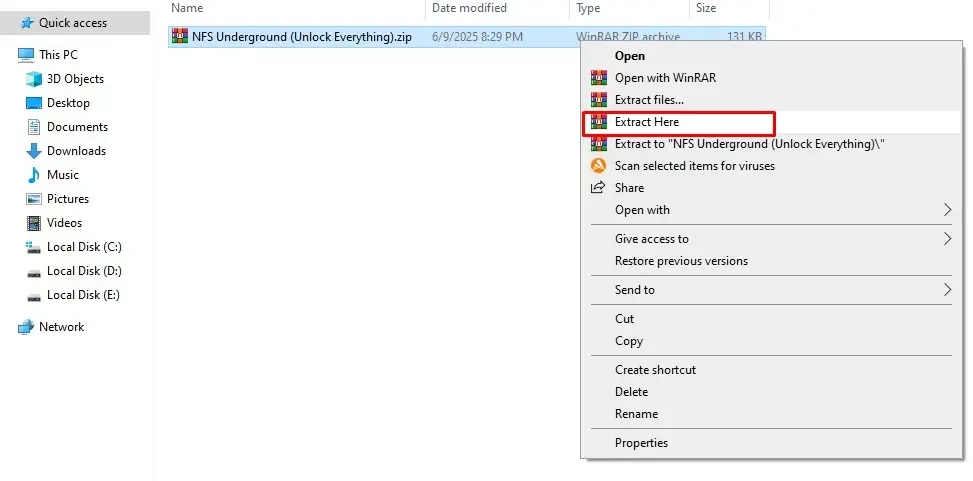Image resolution: width=973 pixels, height=481 pixels.
Task: Open the Local Disk (C:) label
Action: coord(84,247)
